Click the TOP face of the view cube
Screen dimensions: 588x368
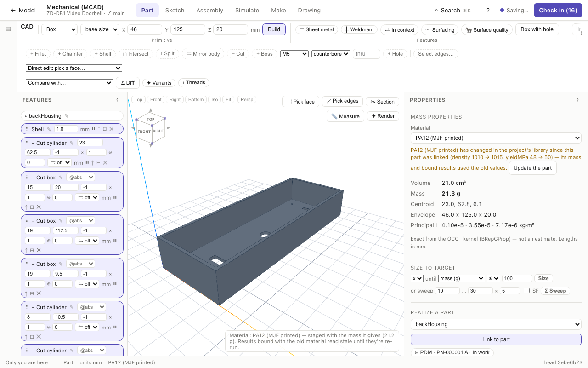pos(151,119)
